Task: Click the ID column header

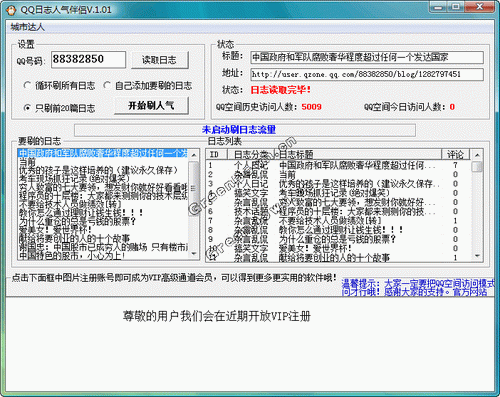Action: point(217,154)
